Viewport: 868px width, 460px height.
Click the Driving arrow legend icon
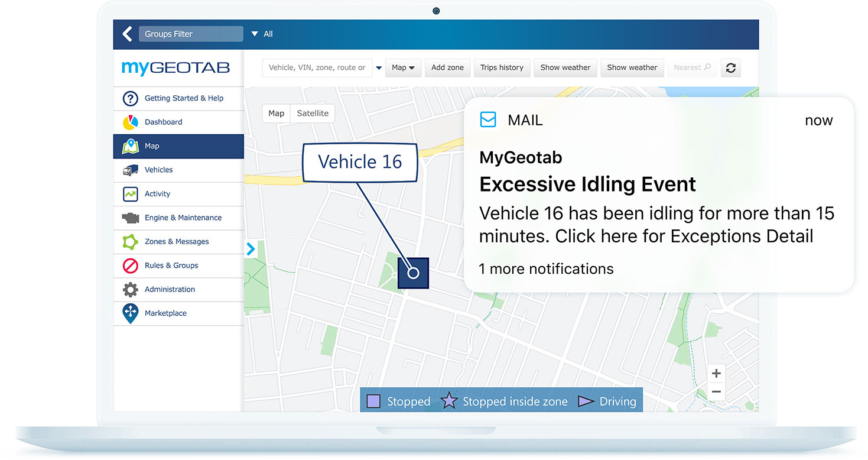[x=586, y=401]
